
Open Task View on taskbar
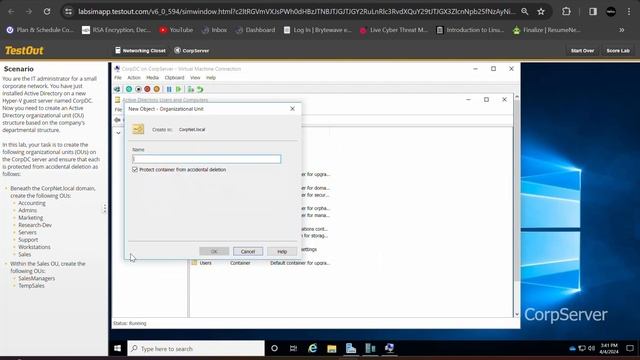[x=293, y=348]
